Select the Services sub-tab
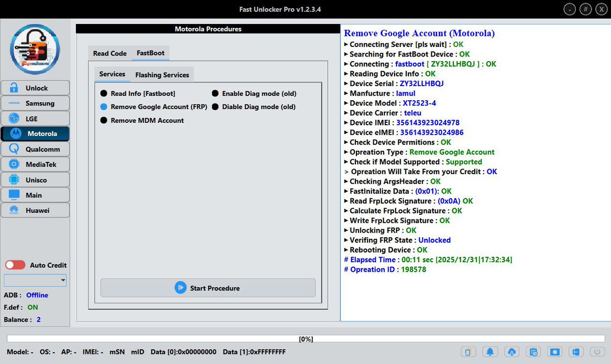 pyautogui.click(x=112, y=74)
